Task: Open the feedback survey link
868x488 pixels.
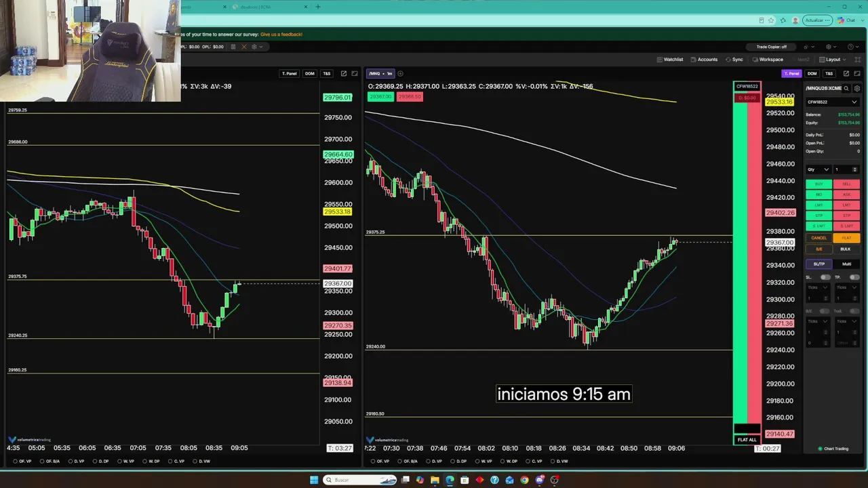Action: click(x=281, y=34)
